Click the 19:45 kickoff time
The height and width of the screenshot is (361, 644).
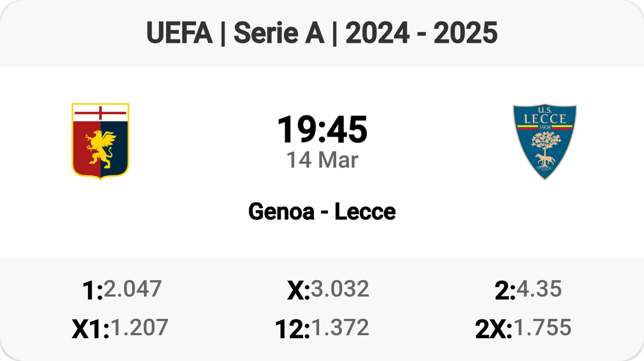(322, 130)
